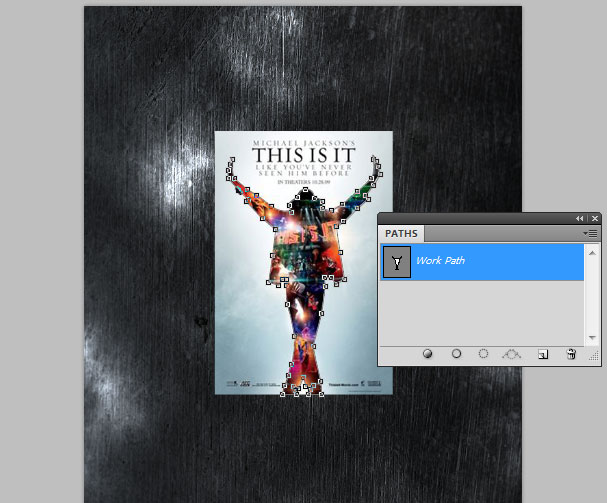Click the panel resize grip corner

(x=594, y=356)
